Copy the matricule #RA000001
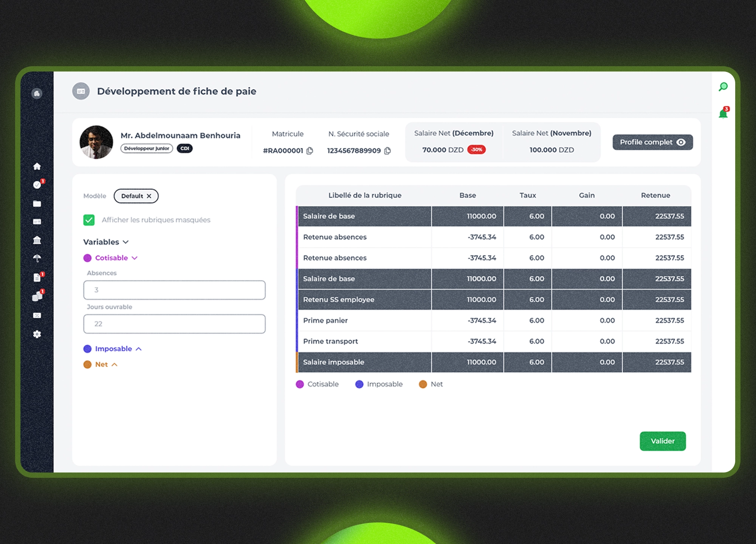Viewport: 756px width, 544px height. 310,151
